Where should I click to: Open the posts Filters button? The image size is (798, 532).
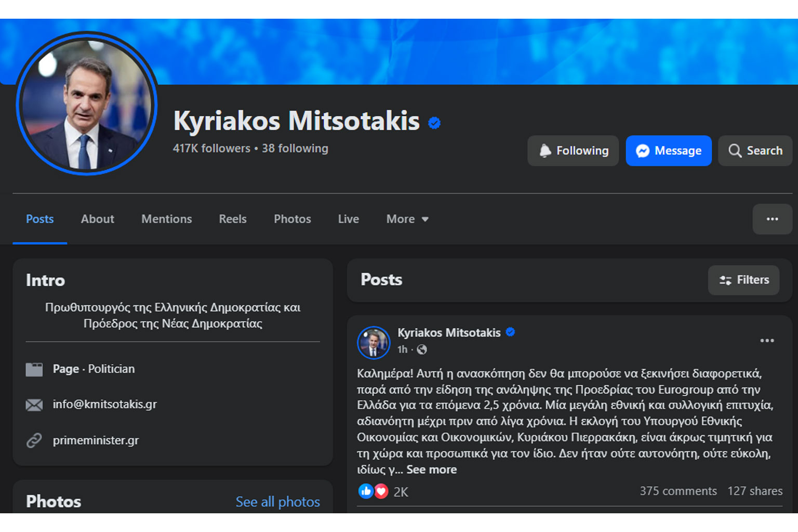743,280
